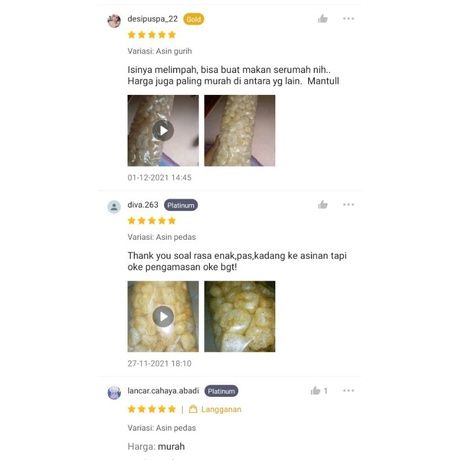The image size is (460, 460).
Task: Open three-dot menu on diva.263's review
Action: pyautogui.click(x=348, y=205)
